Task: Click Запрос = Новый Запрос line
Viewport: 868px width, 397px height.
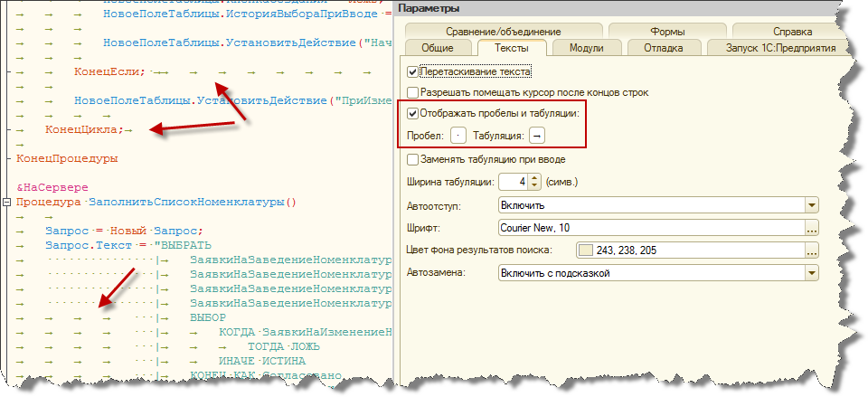Action: (125, 231)
